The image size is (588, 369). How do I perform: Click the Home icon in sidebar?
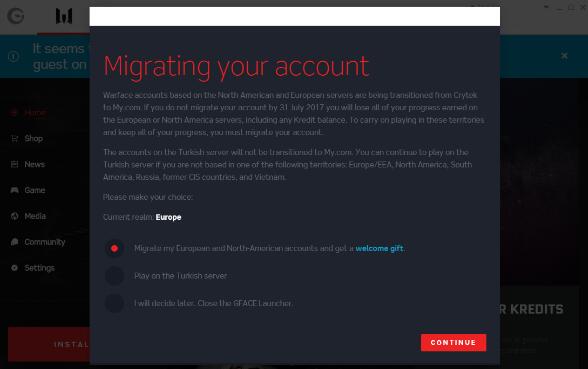click(15, 112)
